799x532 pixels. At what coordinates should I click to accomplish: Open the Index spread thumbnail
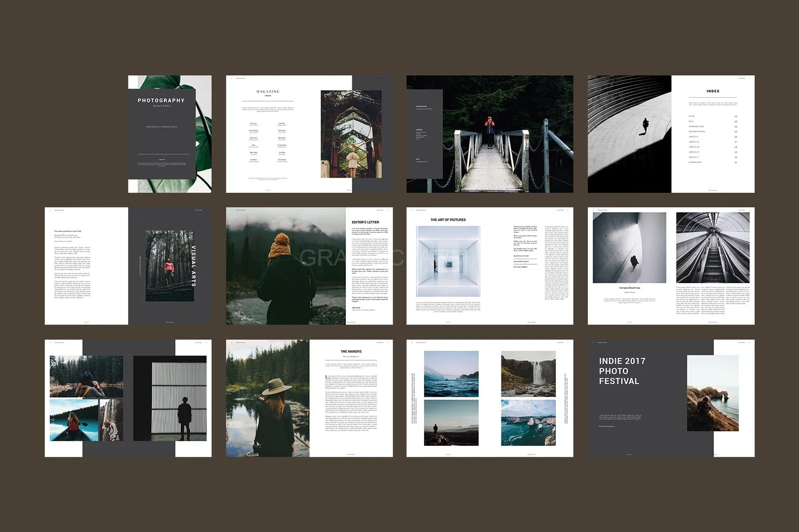671,134
